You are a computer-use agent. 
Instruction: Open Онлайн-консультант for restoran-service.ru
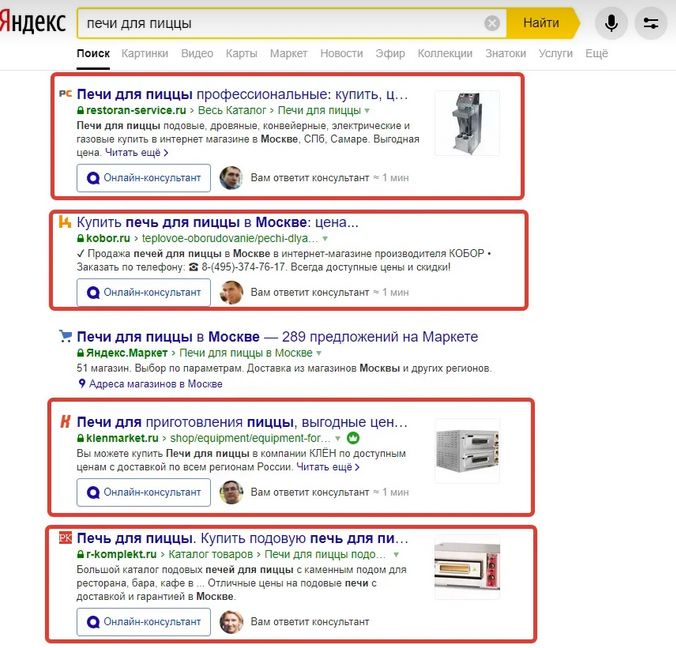[x=144, y=178]
